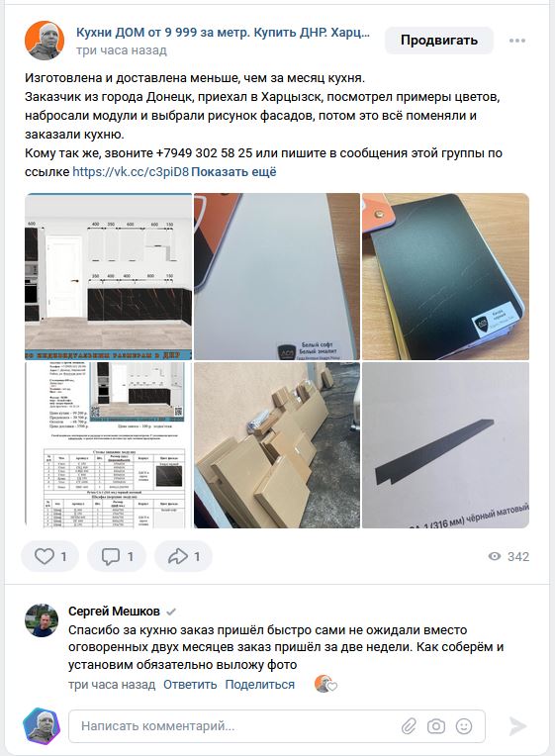Viewport: 555px width, 756px height.
Task: Send comment with paper plane icon
Action: [517, 726]
